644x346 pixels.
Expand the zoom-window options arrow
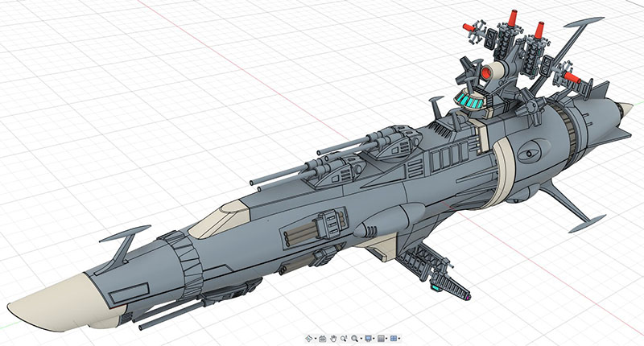[x=361, y=338]
